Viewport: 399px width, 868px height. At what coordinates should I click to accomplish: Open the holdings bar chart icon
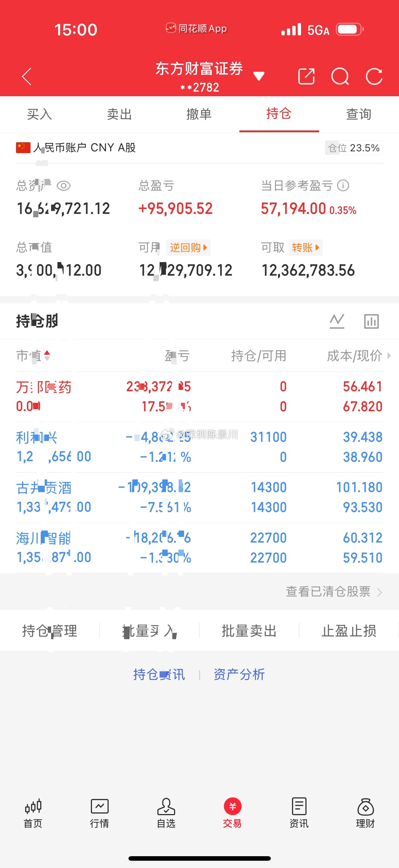(371, 321)
